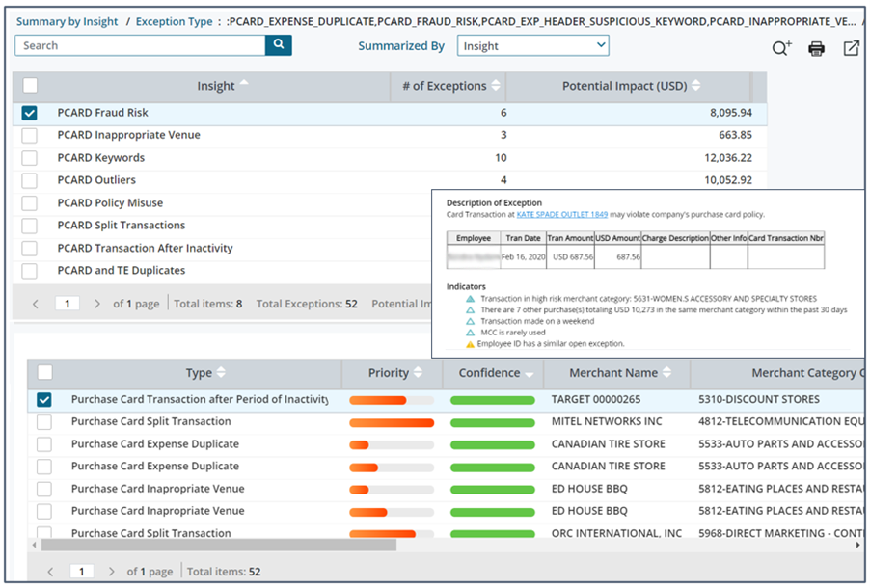Click the horizontal scrollbar thumb

tap(219, 545)
